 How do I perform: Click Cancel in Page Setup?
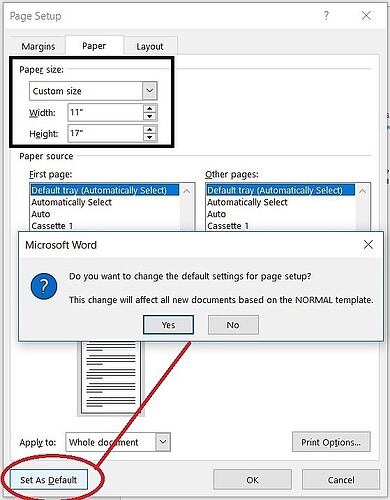tap(341, 480)
